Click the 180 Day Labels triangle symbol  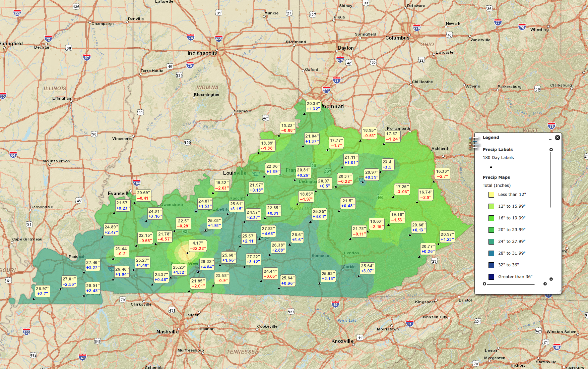(x=491, y=167)
